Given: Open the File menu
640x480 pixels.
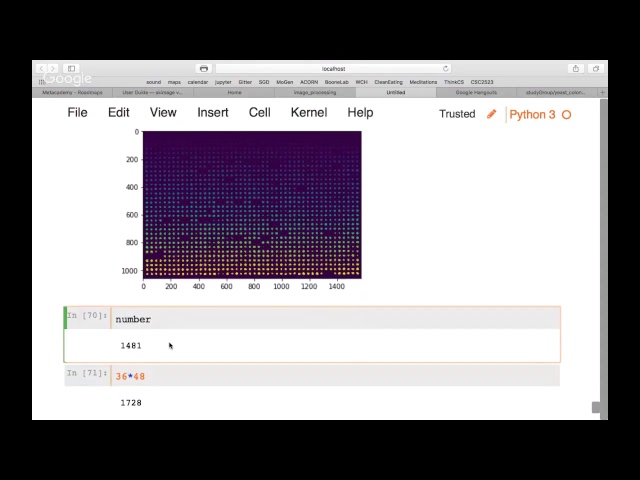Looking at the screenshot, I should tap(78, 113).
